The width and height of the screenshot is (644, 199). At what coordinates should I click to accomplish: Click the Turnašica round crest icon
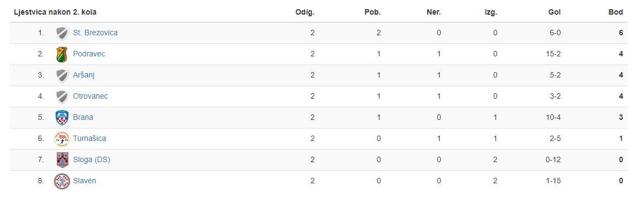pyautogui.click(x=62, y=139)
